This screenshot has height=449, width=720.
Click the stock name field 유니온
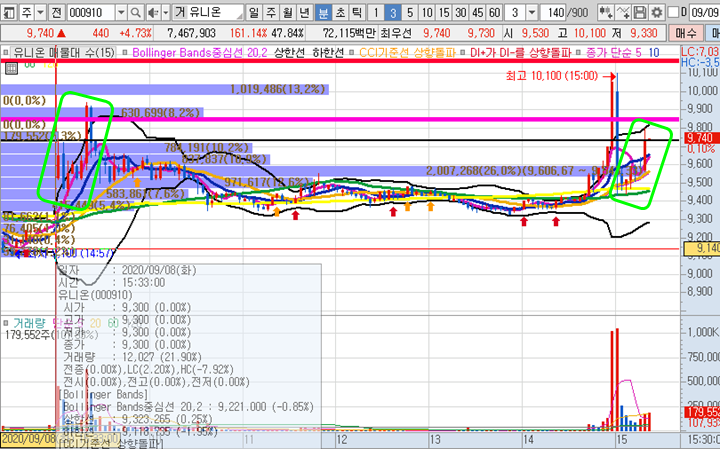click(208, 12)
